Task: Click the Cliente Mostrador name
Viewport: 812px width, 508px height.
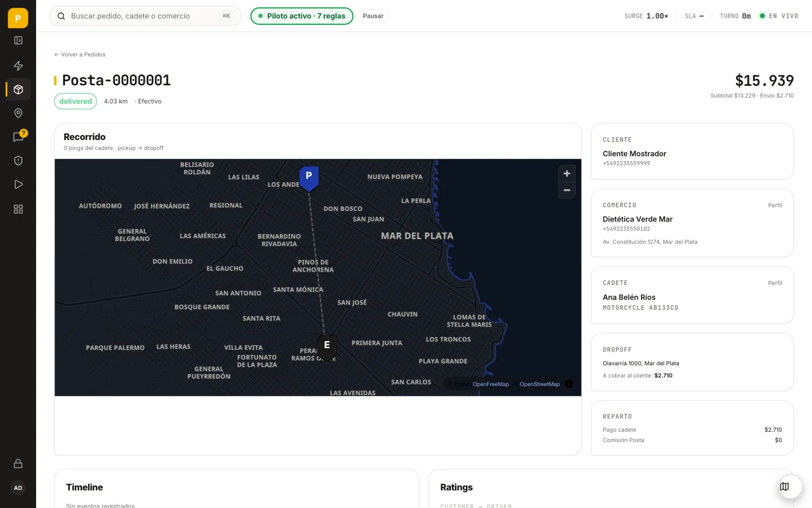Action: (x=634, y=153)
